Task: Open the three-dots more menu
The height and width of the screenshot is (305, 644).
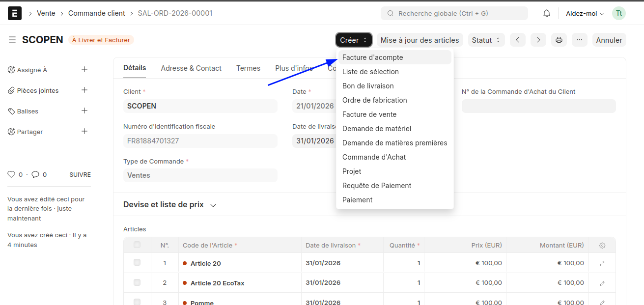Action: pyautogui.click(x=580, y=40)
